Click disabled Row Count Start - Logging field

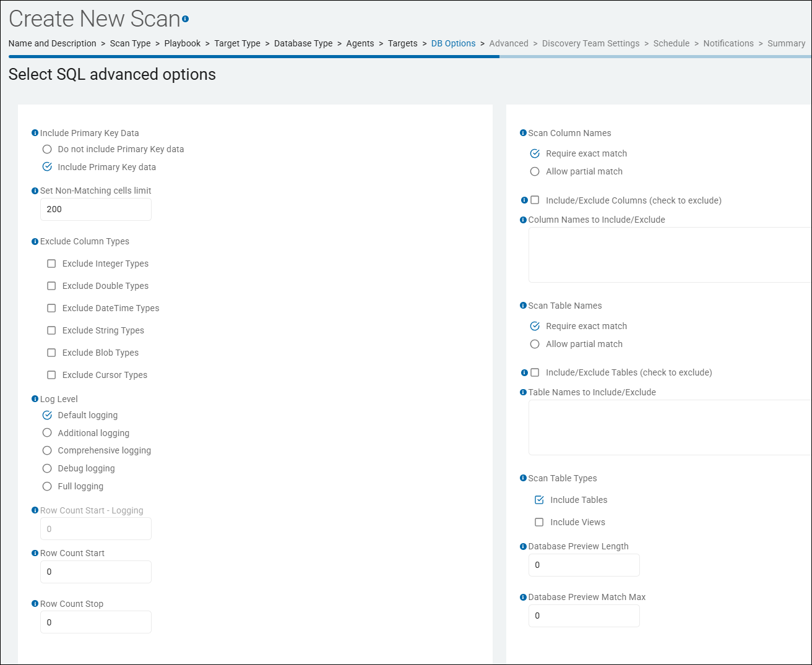click(96, 529)
